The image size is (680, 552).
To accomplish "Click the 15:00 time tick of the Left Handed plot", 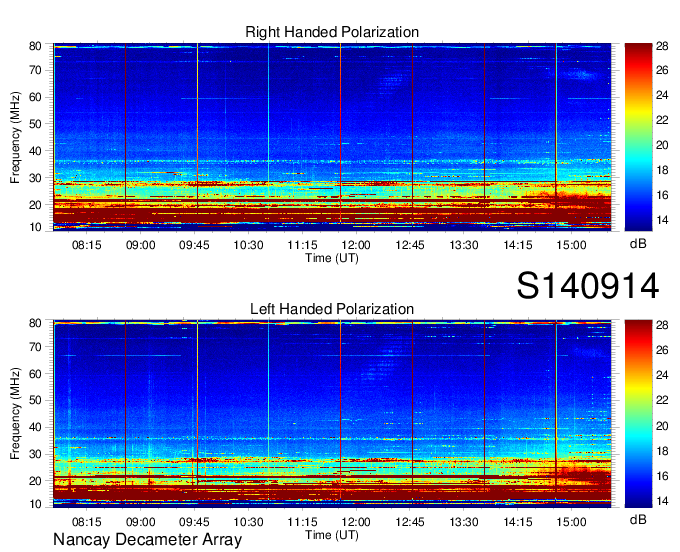I will (572, 522).
